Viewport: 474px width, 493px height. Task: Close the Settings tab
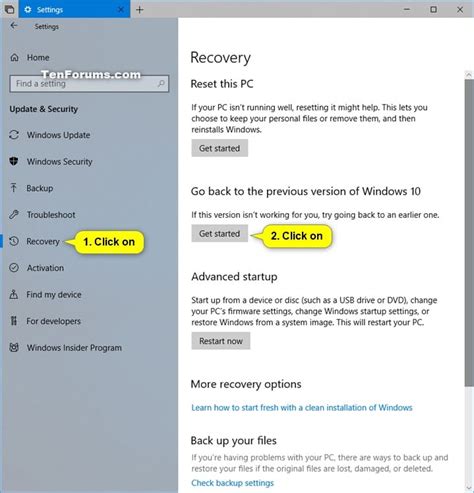point(120,10)
